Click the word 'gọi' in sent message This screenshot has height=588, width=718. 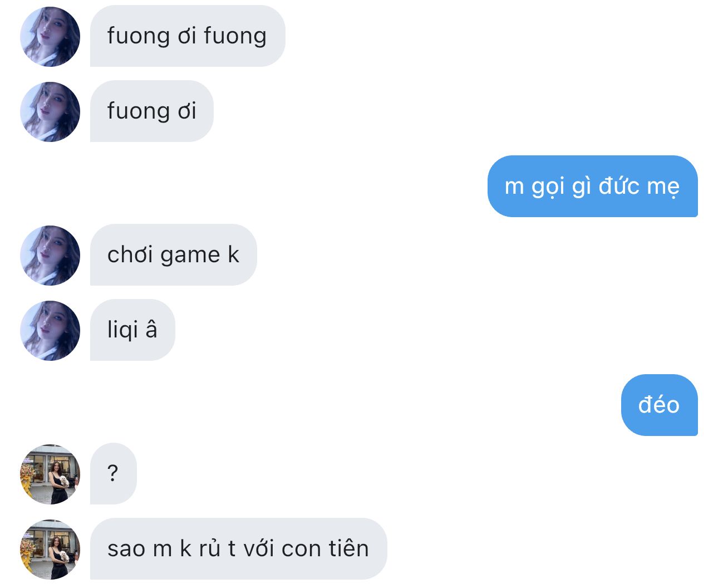point(548,187)
